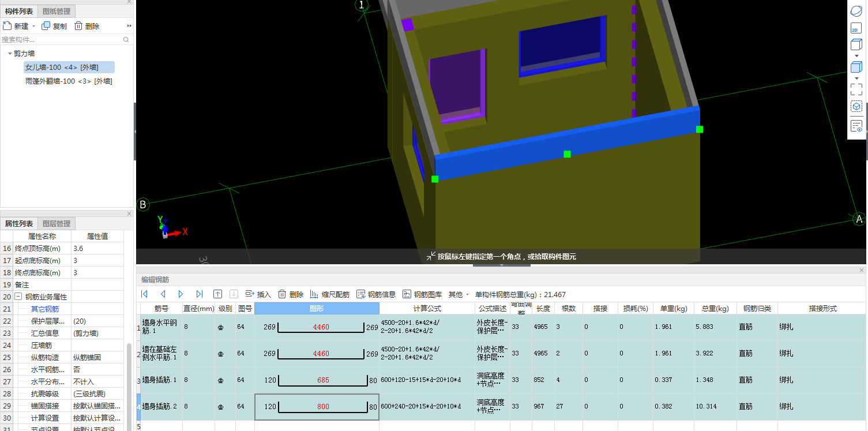868x431 pixels.
Task: Click the shape cell showing 685
Action: (x=317, y=380)
